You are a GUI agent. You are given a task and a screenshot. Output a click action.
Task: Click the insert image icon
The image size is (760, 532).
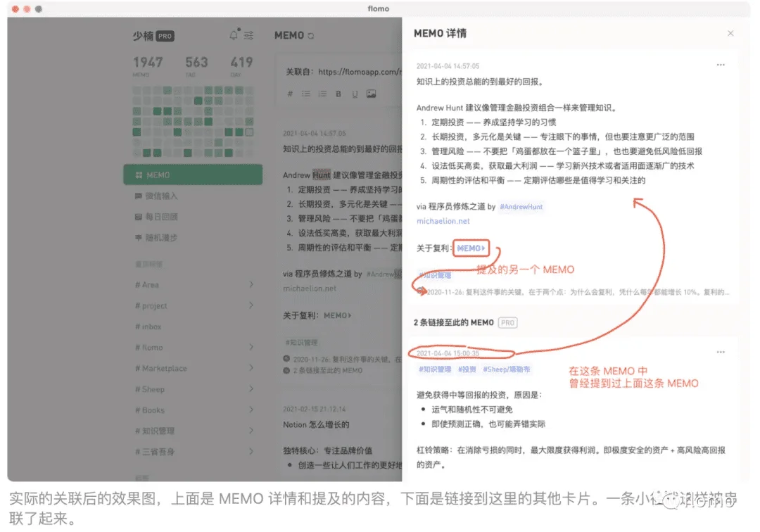[371, 94]
